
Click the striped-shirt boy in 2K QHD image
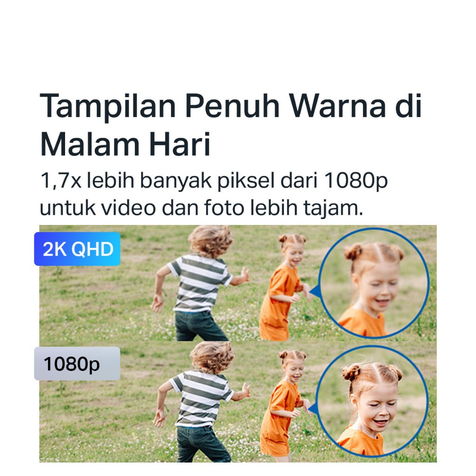197,283
